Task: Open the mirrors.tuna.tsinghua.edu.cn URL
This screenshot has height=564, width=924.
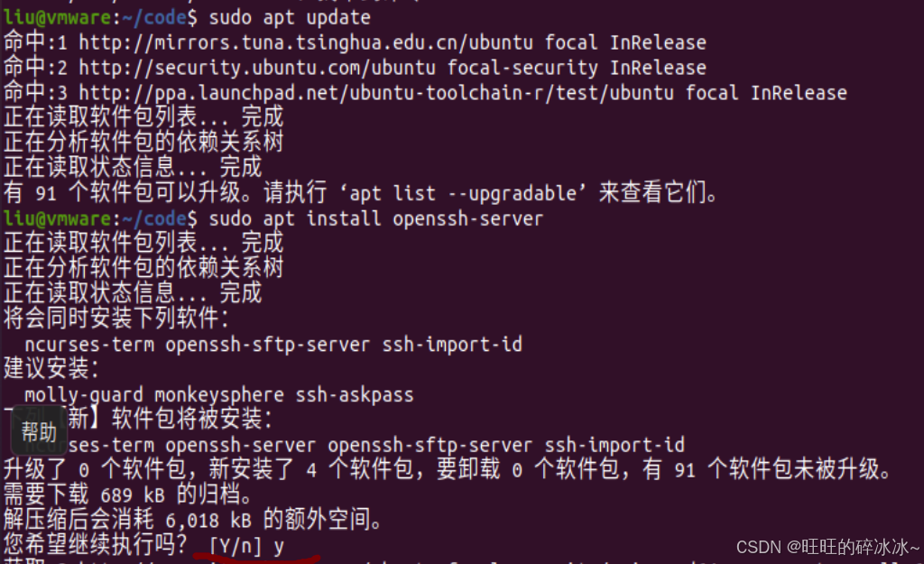Action: (305, 42)
